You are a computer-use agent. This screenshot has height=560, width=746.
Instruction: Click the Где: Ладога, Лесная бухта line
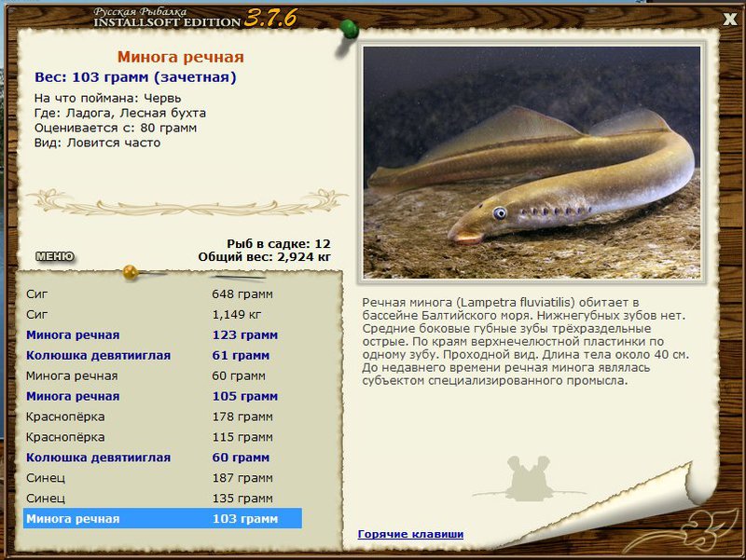point(120,113)
